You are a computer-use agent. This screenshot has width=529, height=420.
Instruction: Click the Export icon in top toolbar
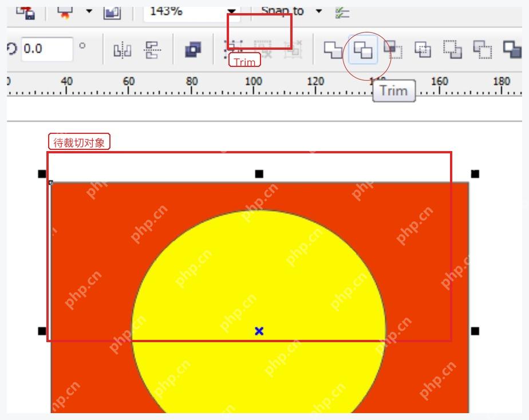pos(26,13)
